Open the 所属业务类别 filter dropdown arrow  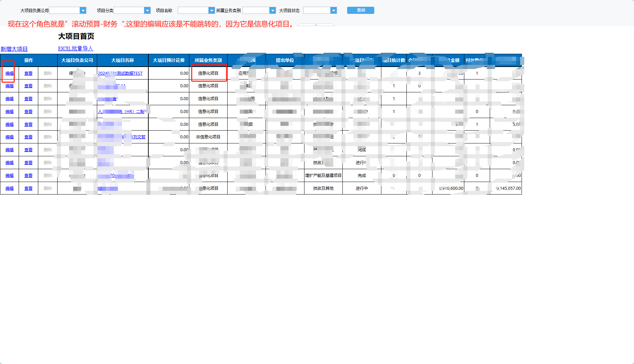pos(273,10)
